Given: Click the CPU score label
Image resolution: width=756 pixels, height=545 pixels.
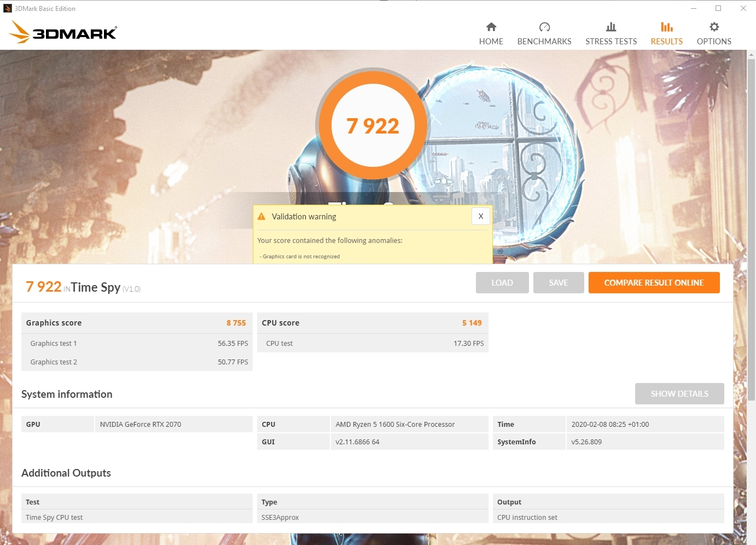Looking at the screenshot, I should pyautogui.click(x=281, y=323).
